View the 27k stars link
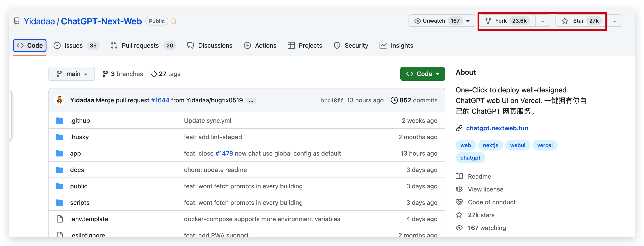 (481, 215)
